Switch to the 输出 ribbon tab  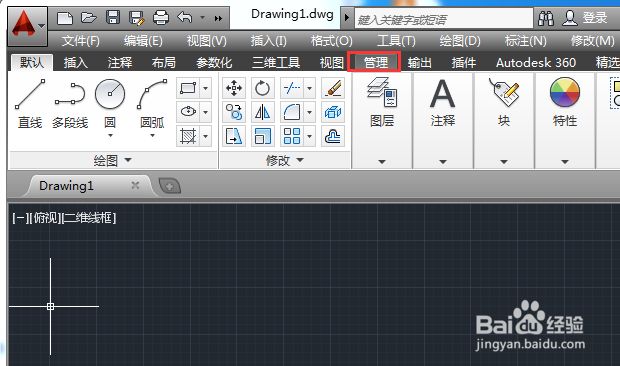[420, 62]
